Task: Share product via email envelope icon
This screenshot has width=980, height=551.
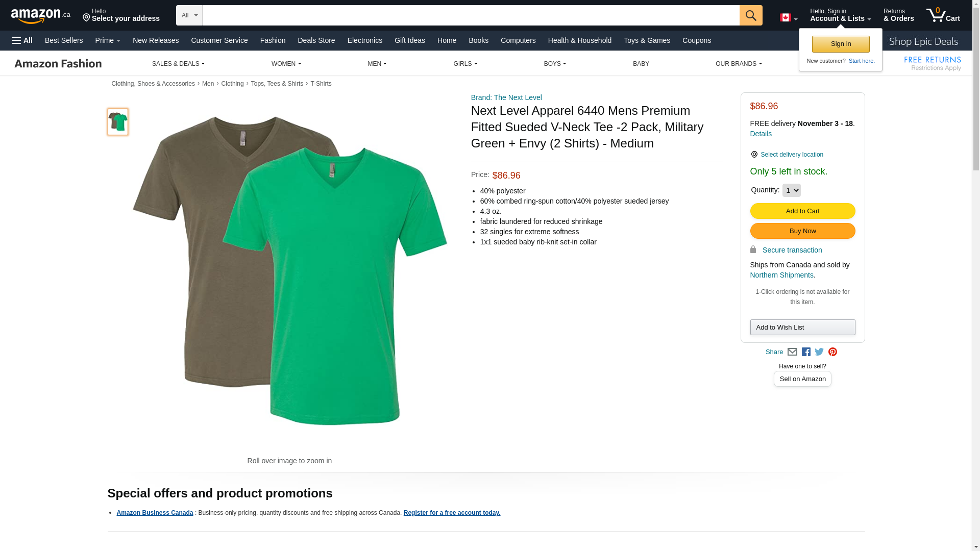Action: (792, 352)
